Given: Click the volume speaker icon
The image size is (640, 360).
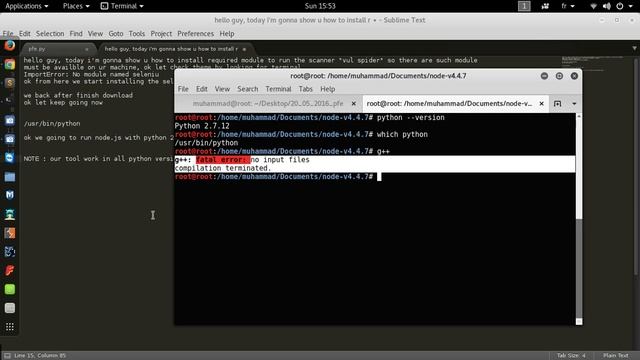Looking at the screenshot, I should tap(607, 6).
